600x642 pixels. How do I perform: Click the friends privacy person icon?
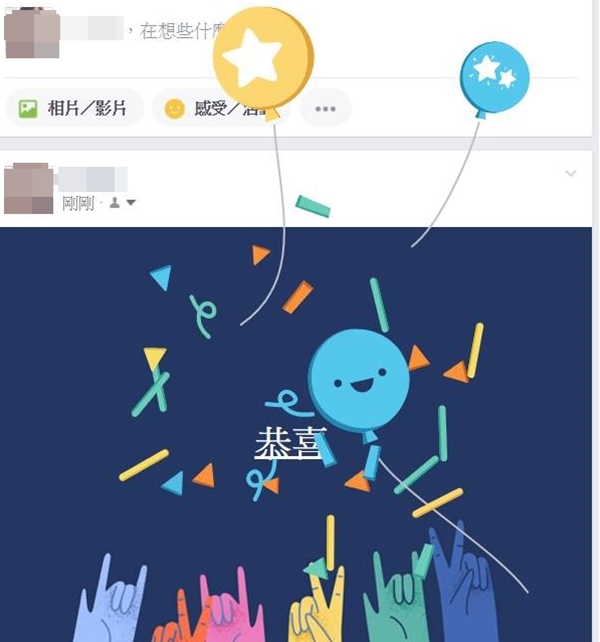coord(115,202)
